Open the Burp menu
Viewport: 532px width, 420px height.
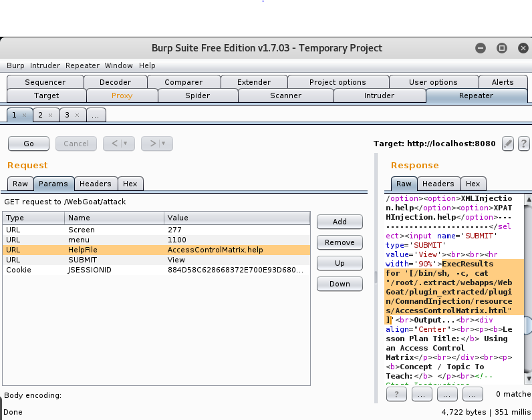click(x=15, y=65)
